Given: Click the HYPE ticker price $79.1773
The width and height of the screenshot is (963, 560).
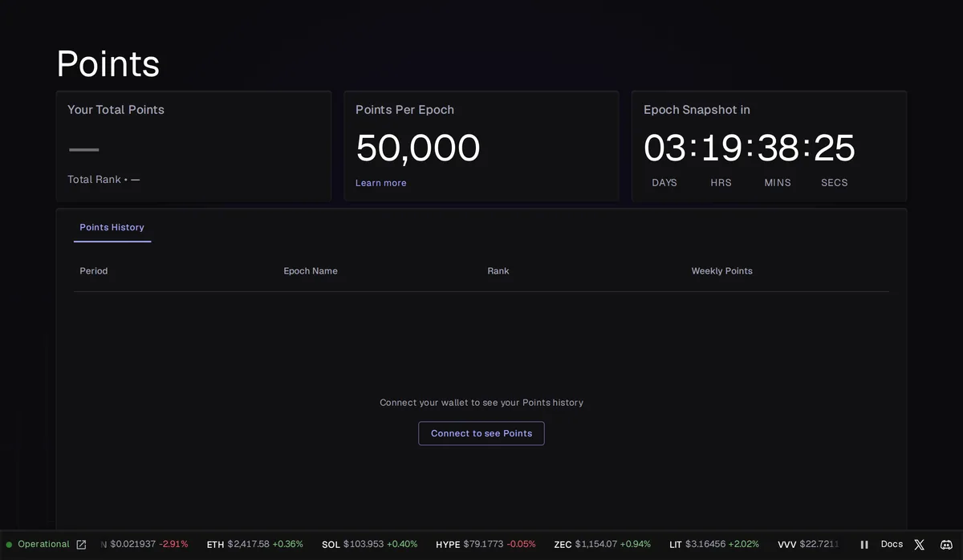Looking at the screenshot, I should point(483,545).
